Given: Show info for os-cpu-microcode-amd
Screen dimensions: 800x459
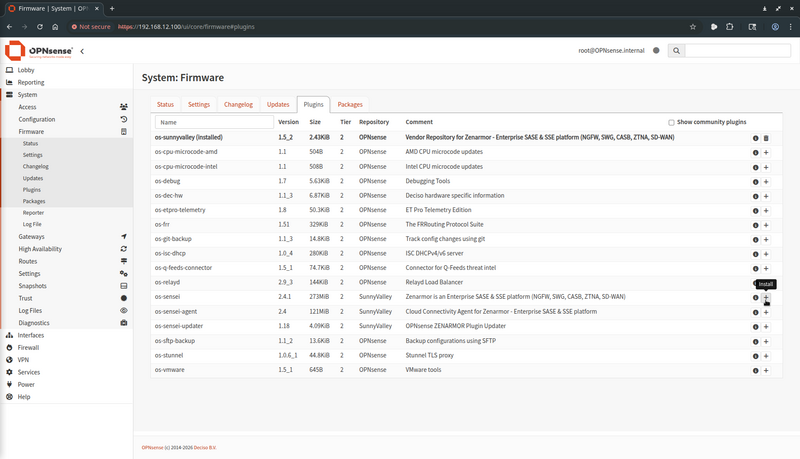Looking at the screenshot, I should click(x=756, y=152).
